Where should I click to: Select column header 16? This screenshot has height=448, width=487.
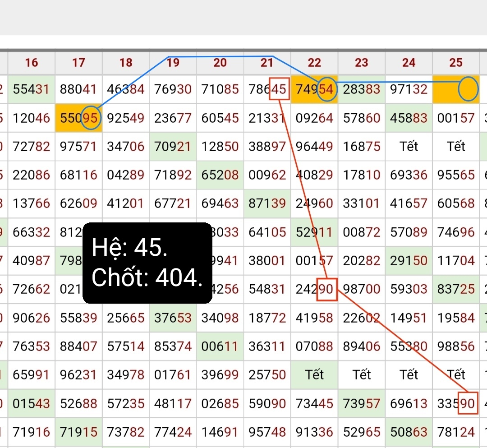[32, 63]
